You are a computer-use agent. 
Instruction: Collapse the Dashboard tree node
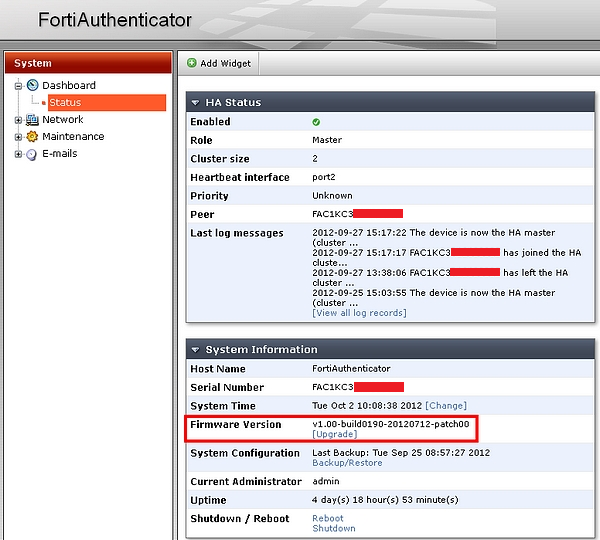click(18, 86)
